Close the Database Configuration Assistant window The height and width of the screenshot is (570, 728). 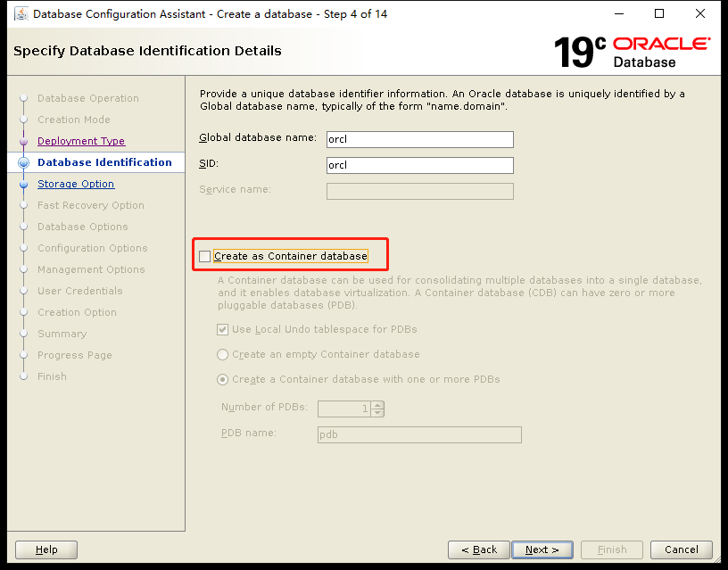[x=700, y=14]
